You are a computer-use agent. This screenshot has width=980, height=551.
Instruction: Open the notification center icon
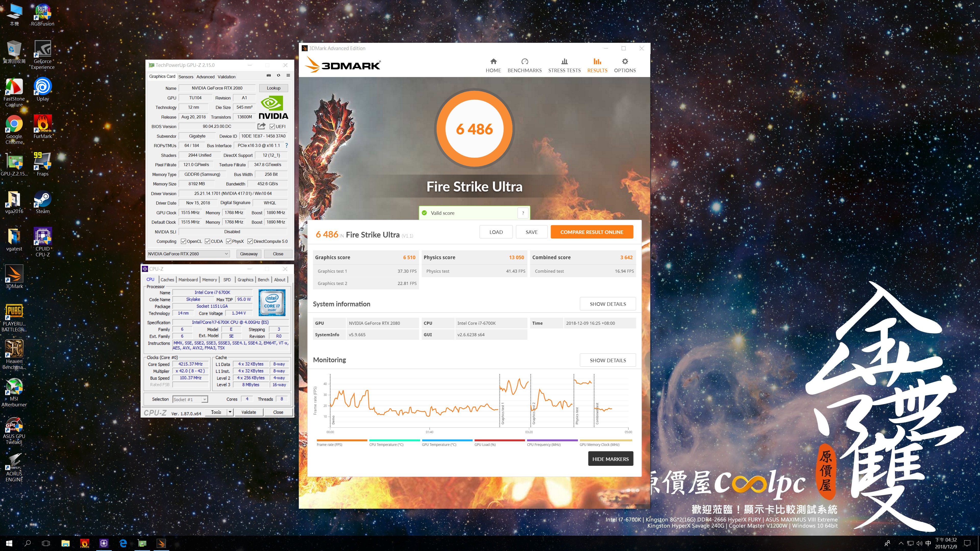pyautogui.click(x=967, y=543)
